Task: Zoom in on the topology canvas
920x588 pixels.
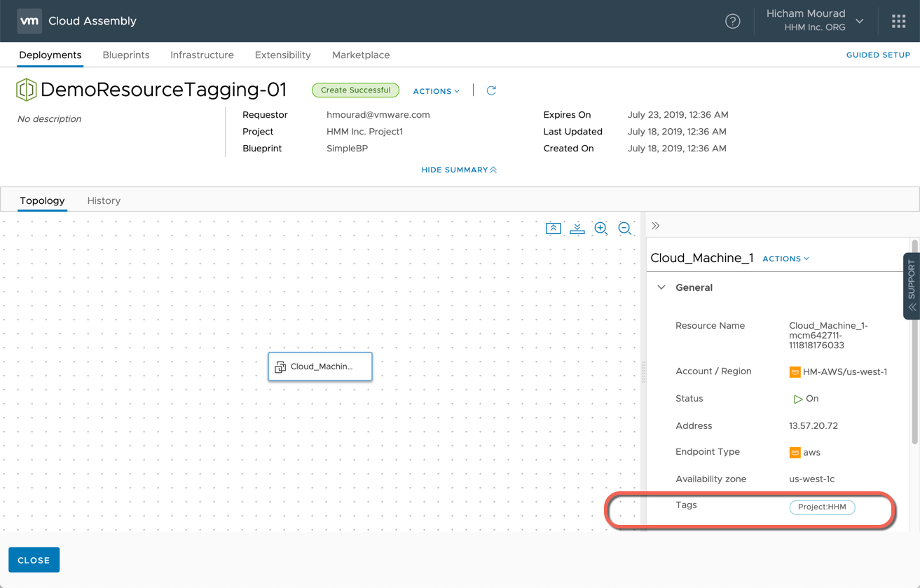Action: (600, 228)
